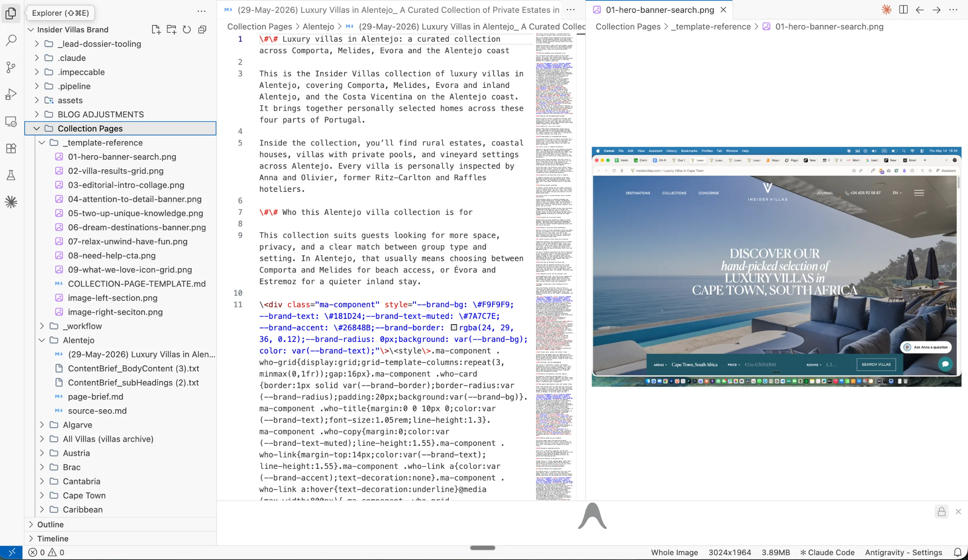
Task: Open the notifications bell in the status bar
Action: tap(958, 552)
